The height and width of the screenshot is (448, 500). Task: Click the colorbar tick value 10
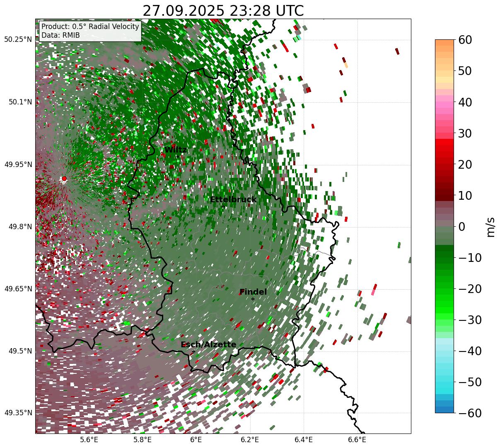pos(464,195)
